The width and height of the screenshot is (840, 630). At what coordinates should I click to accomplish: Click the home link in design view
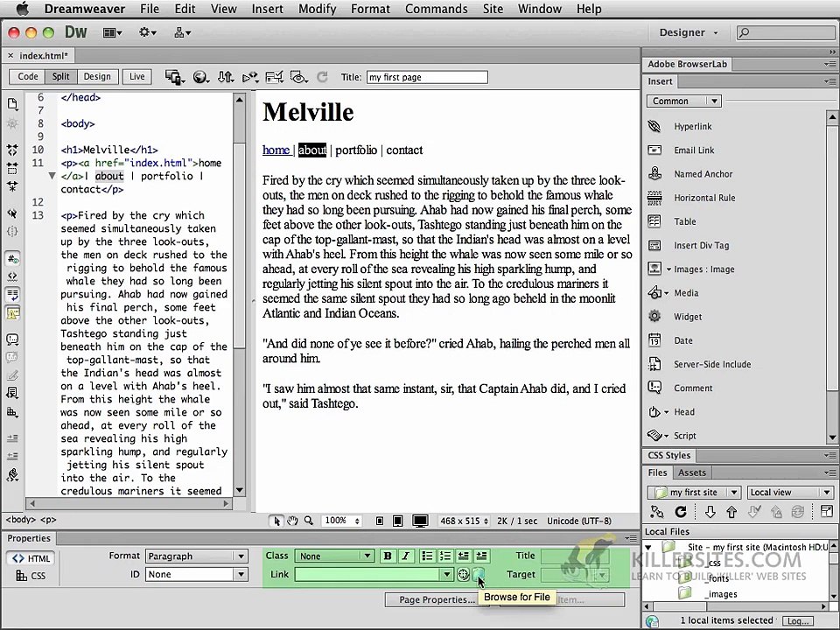(x=276, y=150)
